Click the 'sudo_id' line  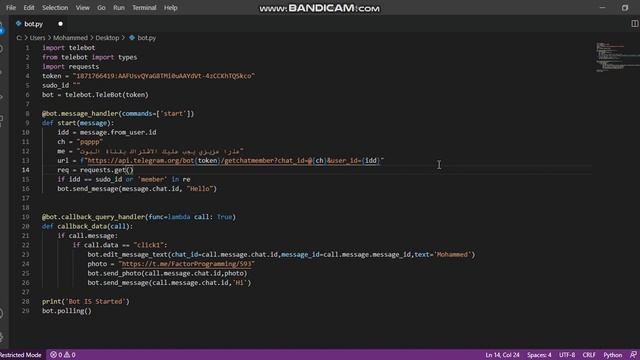coord(61,86)
